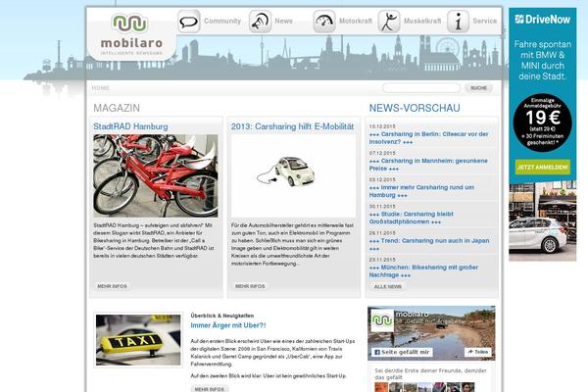Click the ALLE NEWS button
588x392 pixels.
click(x=387, y=286)
